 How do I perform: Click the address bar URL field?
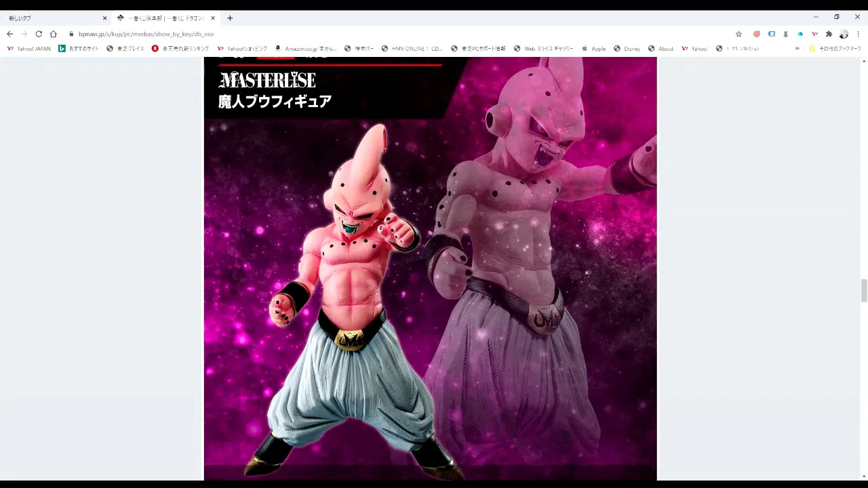click(400, 34)
